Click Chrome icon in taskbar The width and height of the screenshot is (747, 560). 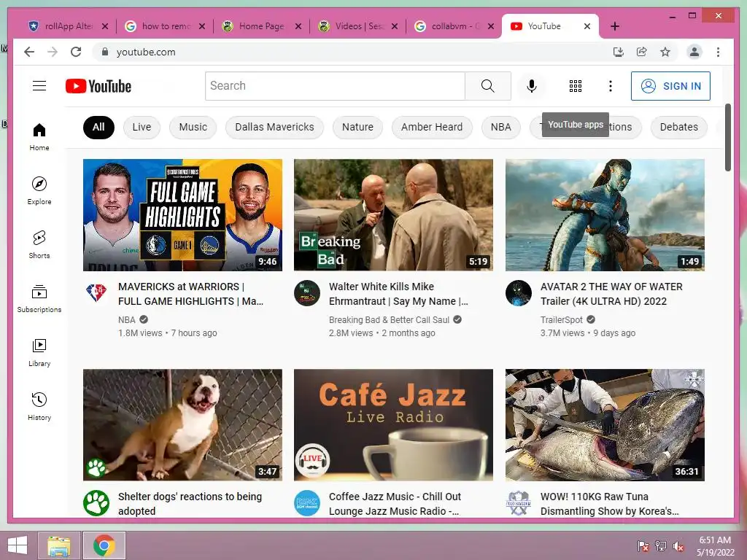pos(104,545)
